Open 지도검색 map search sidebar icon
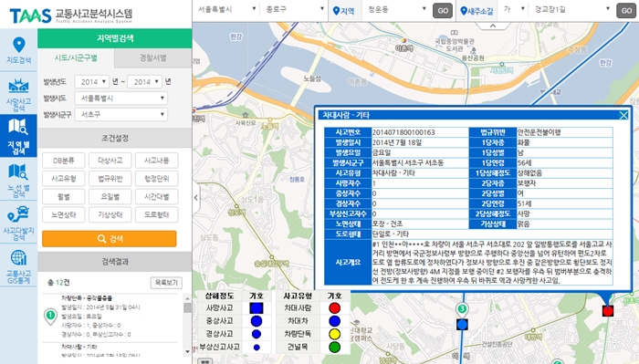639x364 pixels. click(18, 50)
